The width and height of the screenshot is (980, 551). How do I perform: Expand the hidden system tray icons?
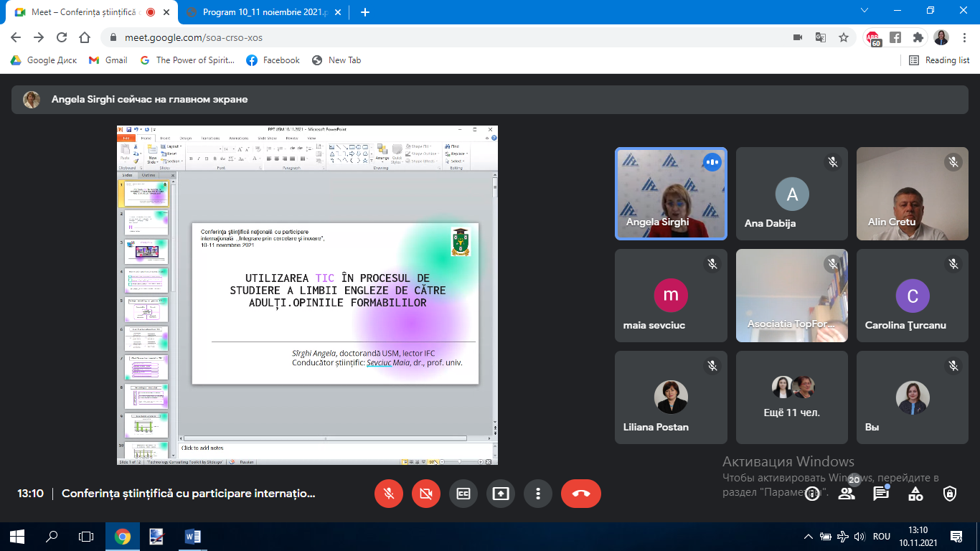coord(809,537)
